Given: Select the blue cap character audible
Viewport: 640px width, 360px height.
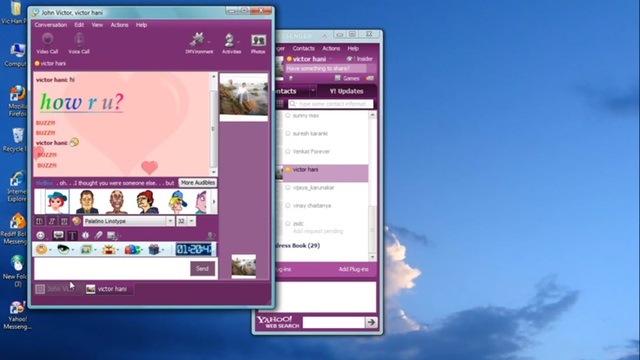Looking at the screenshot, I should (178, 202).
